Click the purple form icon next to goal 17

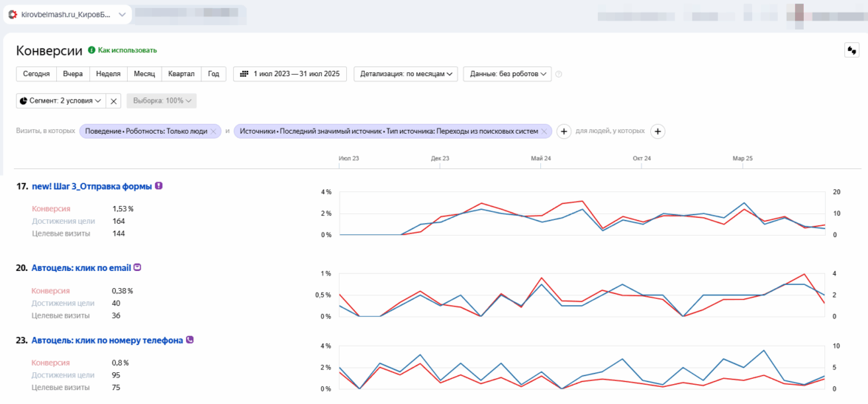[159, 186]
